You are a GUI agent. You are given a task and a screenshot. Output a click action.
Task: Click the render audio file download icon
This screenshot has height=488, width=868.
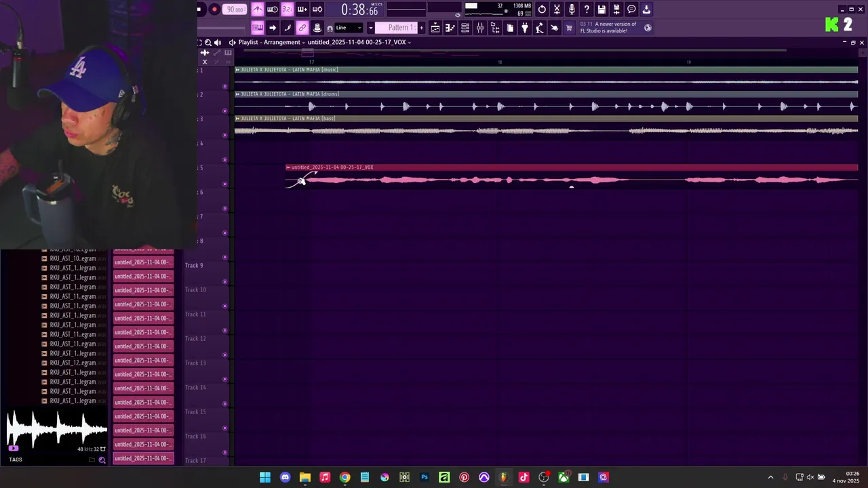point(646,9)
